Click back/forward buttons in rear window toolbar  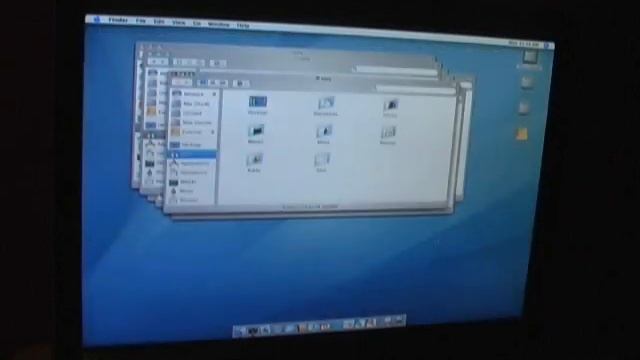coord(158,62)
